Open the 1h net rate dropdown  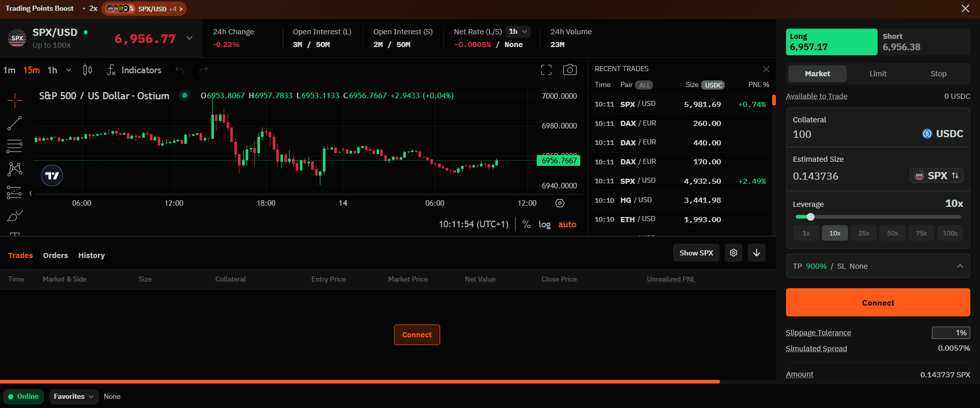[517, 32]
